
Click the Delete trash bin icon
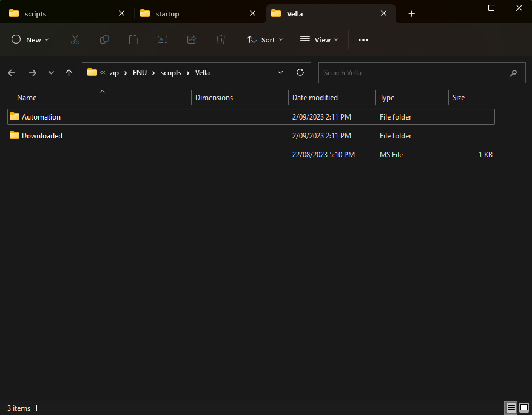pos(221,39)
